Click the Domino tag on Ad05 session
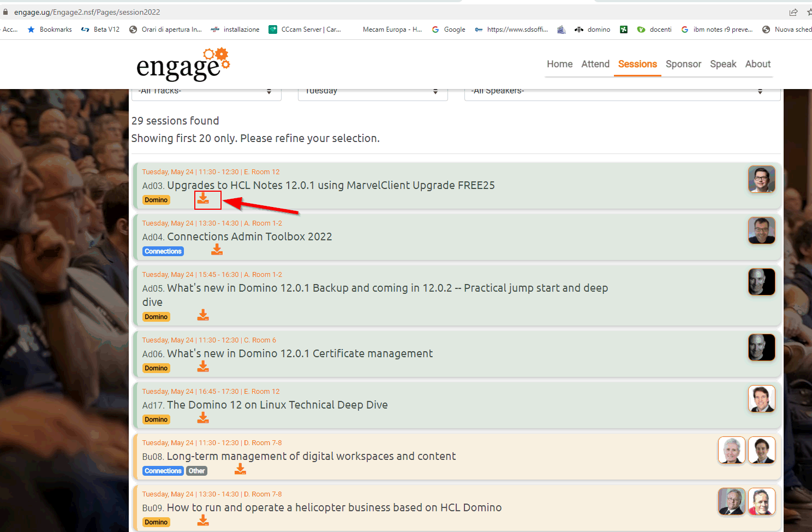 point(156,317)
